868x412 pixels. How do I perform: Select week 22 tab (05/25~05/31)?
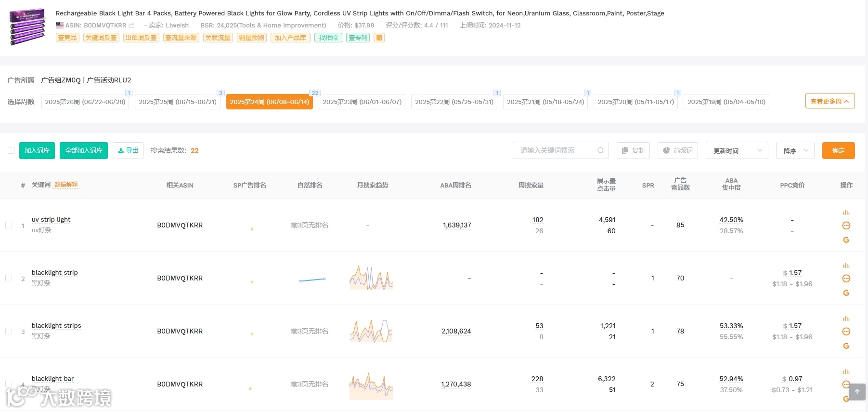click(454, 102)
